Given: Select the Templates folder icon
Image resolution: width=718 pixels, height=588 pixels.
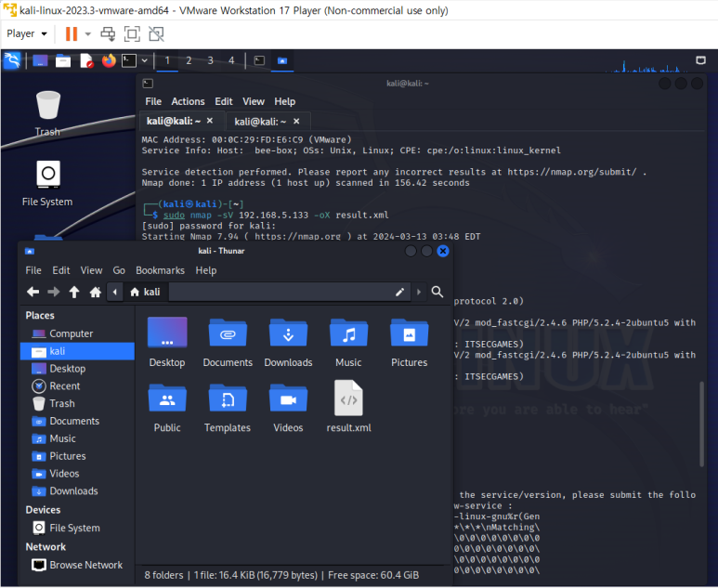Looking at the screenshot, I should [x=228, y=408].
